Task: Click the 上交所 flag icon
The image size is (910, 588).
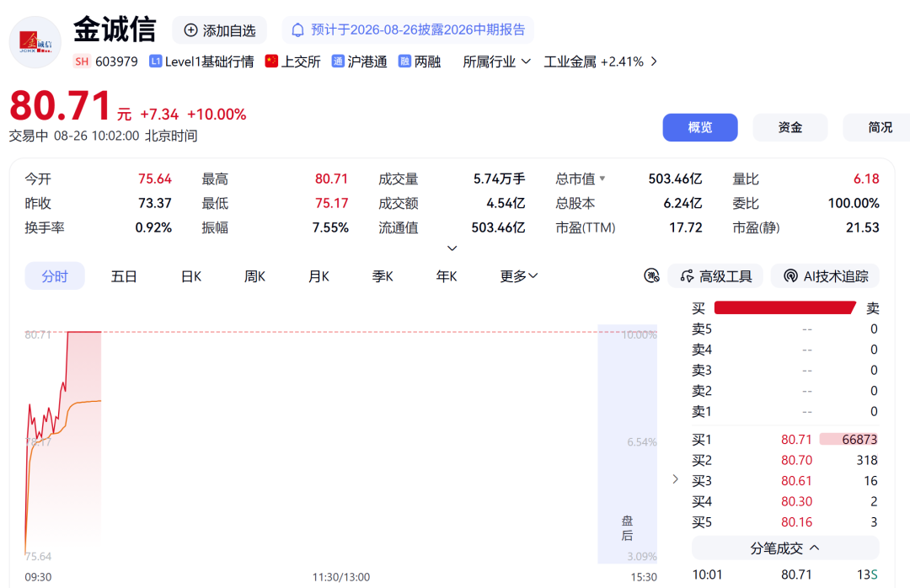Action: [x=271, y=61]
